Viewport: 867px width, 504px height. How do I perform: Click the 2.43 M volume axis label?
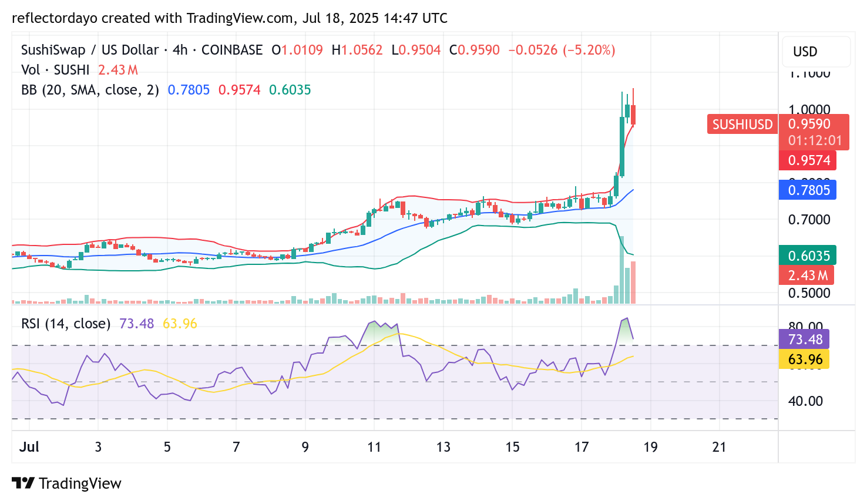click(806, 275)
